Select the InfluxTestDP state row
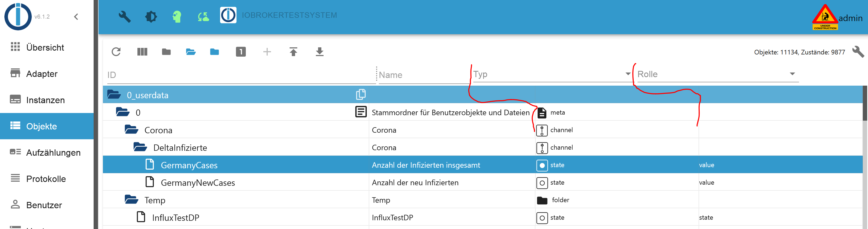This screenshot has width=868, height=229. click(x=483, y=218)
